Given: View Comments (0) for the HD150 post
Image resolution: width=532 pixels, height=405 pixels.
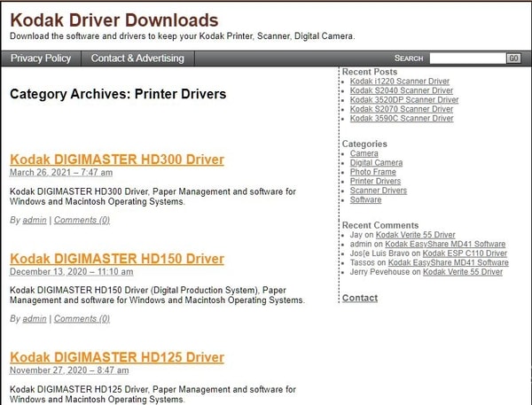Looking at the screenshot, I should tap(82, 319).
